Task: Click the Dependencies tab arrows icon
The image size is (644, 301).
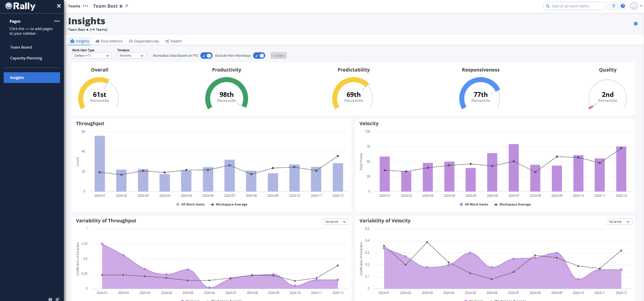Action: [x=131, y=41]
